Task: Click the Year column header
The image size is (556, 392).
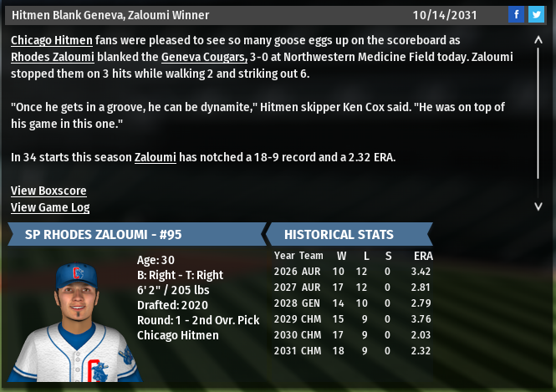Action: click(284, 256)
